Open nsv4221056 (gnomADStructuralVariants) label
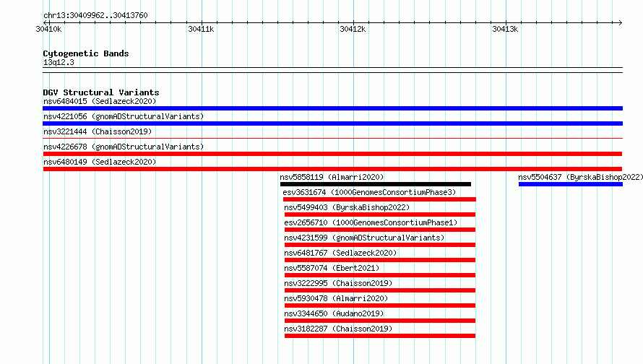Screen dimensions: 643x364 coord(124,116)
